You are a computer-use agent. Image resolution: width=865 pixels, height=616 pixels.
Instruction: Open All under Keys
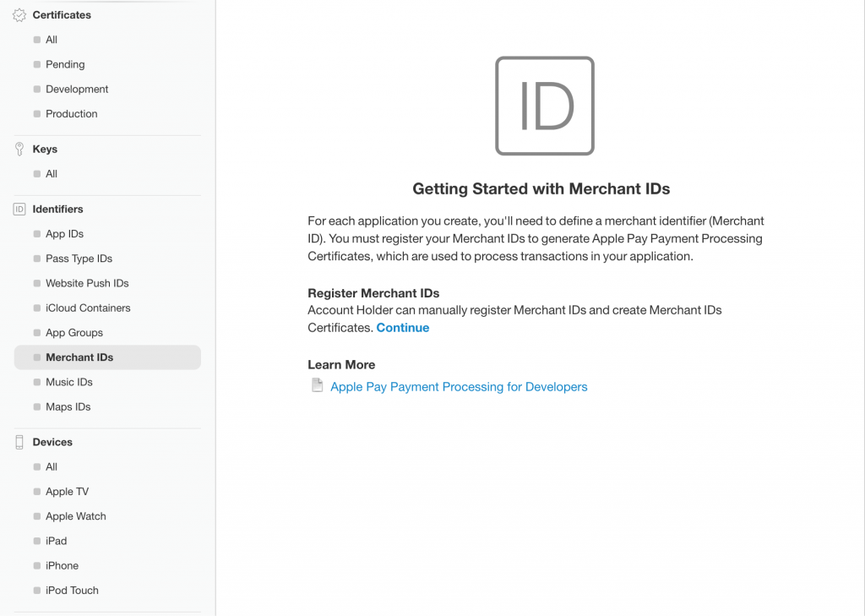tap(52, 174)
